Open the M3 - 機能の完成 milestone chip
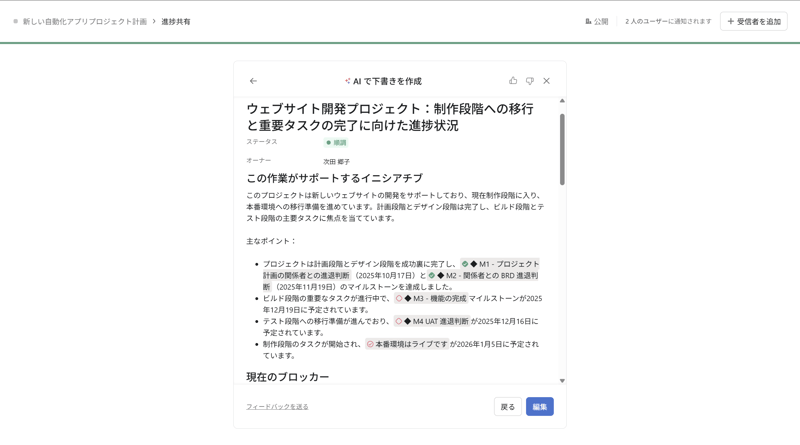Image resolution: width=800 pixels, height=445 pixels. 431,299
